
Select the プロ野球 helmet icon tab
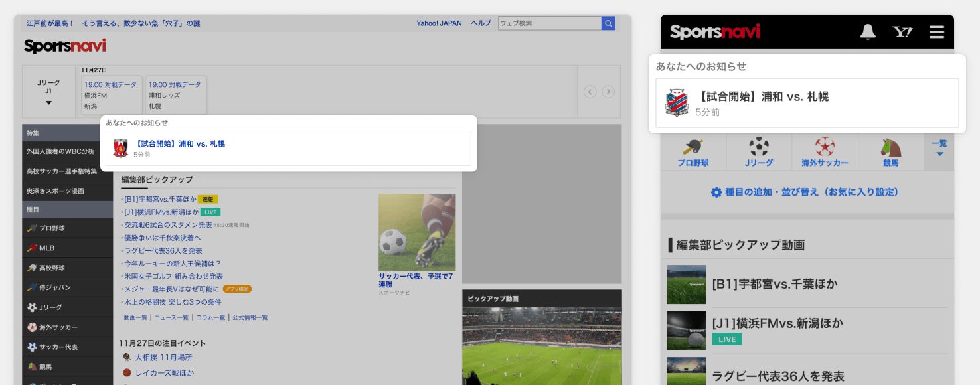pos(693,153)
